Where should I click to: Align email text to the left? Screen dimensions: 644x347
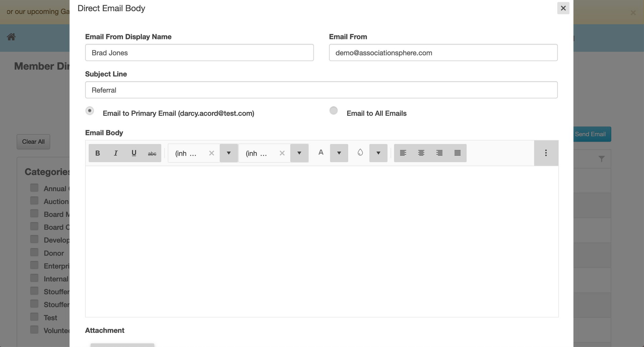(x=403, y=153)
